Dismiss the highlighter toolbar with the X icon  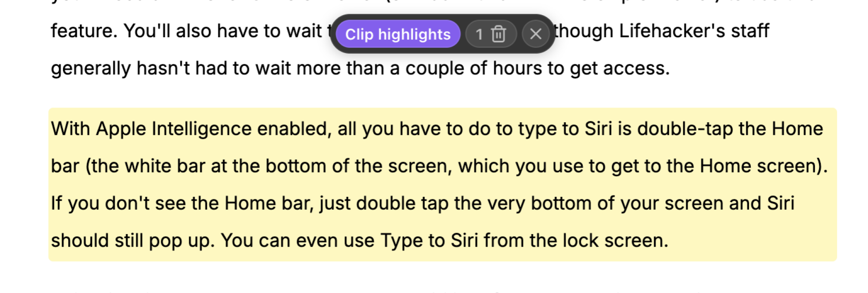tap(536, 34)
